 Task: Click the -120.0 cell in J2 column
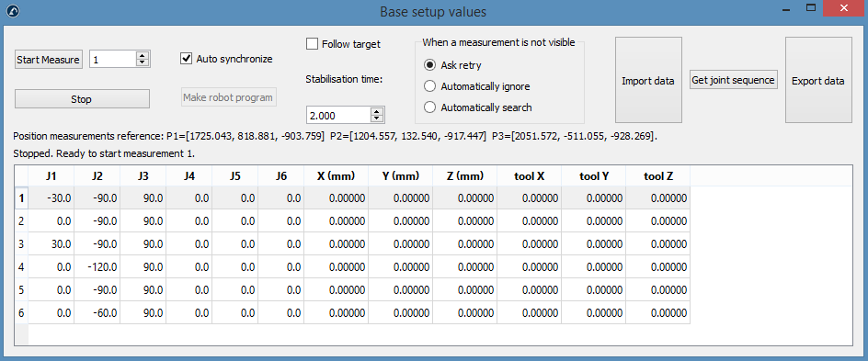(x=97, y=267)
